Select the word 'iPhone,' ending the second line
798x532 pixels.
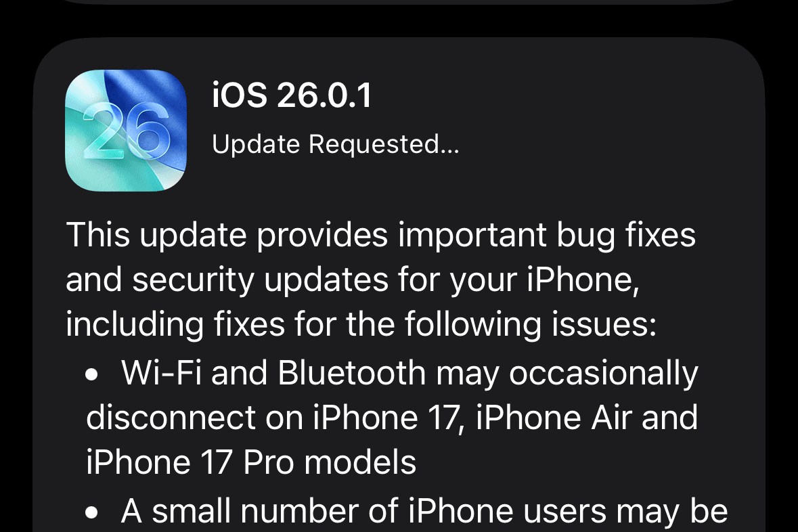pos(582,280)
